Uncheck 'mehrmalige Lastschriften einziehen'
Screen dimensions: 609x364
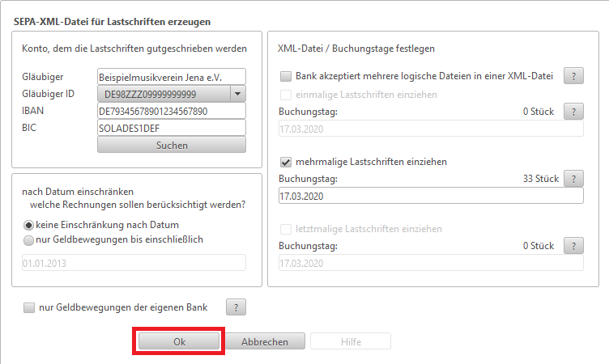285,162
